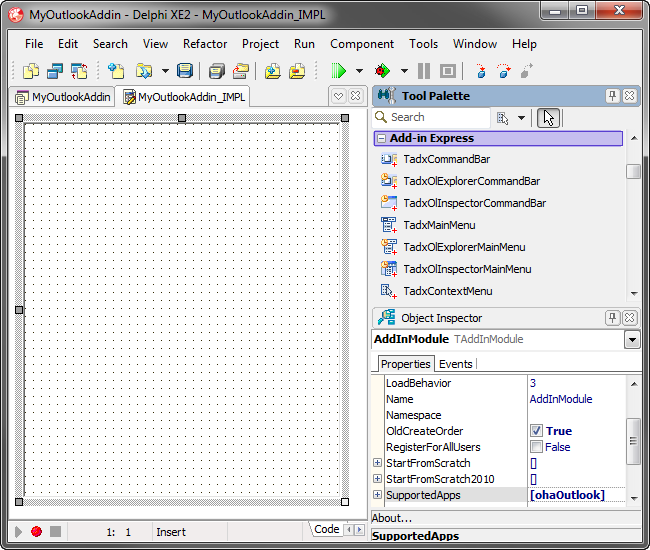This screenshot has width=650, height=550.
Task: Open the Run Without Debugging dropdown arrow
Action: click(404, 71)
